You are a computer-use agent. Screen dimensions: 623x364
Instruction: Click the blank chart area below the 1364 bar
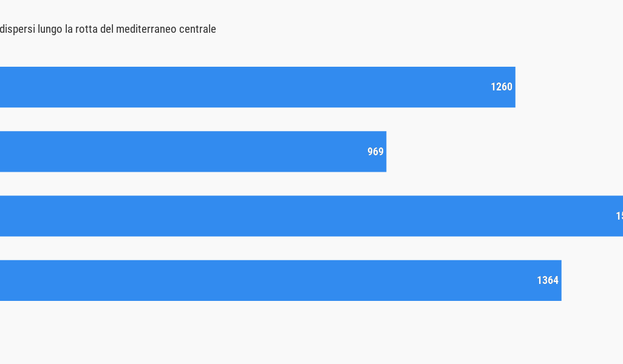point(311,332)
